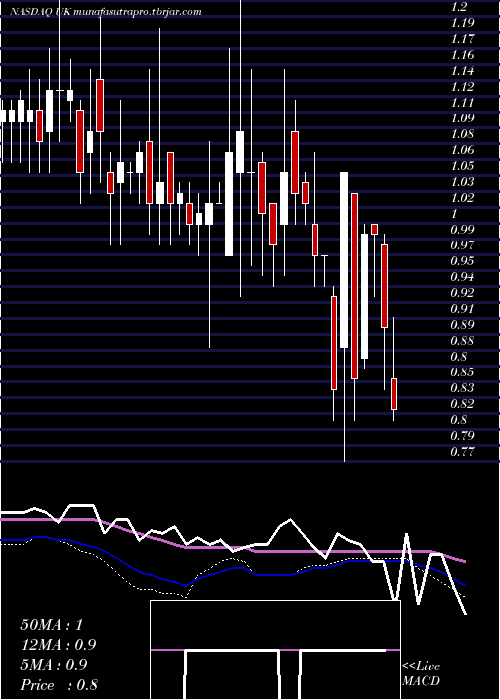Viewport: 500px width, 700px height.
Task: Select the 0.94 price axis label
Action: point(462,277)
